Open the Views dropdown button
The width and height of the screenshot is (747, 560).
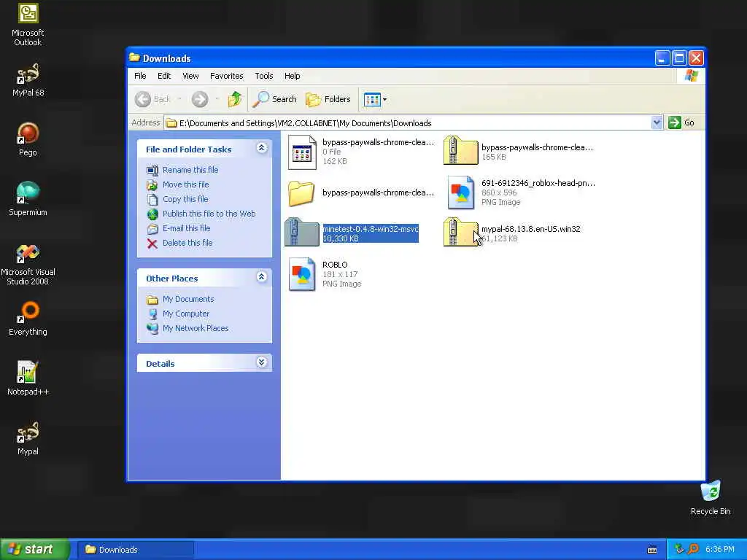coord(376,99)
